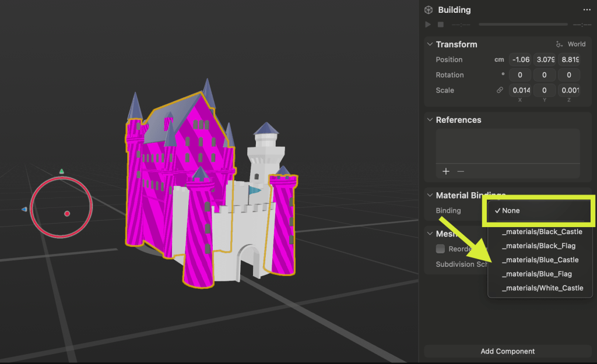Screen dimensions: 597x364
Task: Collapse the Mesh section chevron
Action: tap(430, 234)
